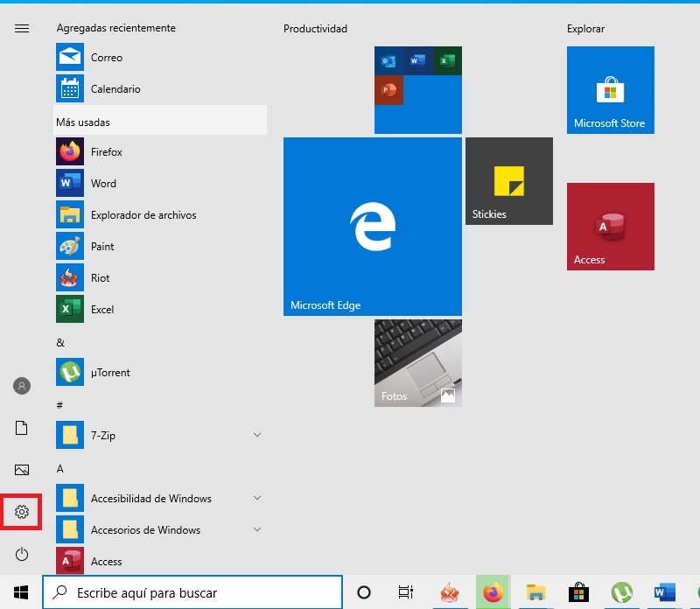Open the Settings gear icon
This screenshot has width=700, height=609.
22,512
